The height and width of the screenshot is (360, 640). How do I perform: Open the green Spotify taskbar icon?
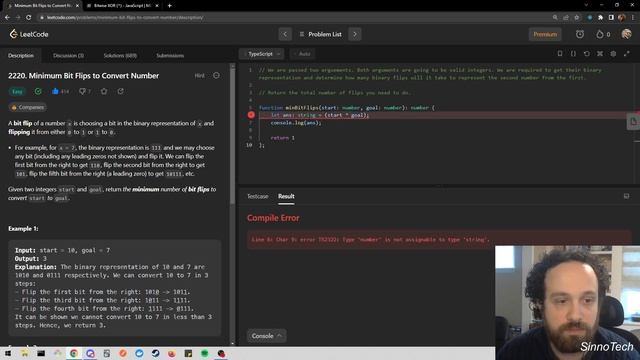[204, 353]
